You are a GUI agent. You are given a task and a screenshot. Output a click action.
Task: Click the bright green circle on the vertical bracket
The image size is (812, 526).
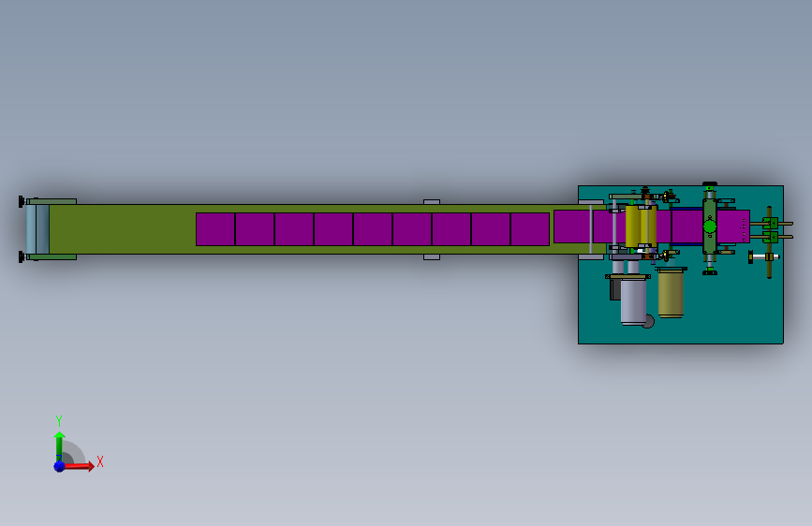710,226
